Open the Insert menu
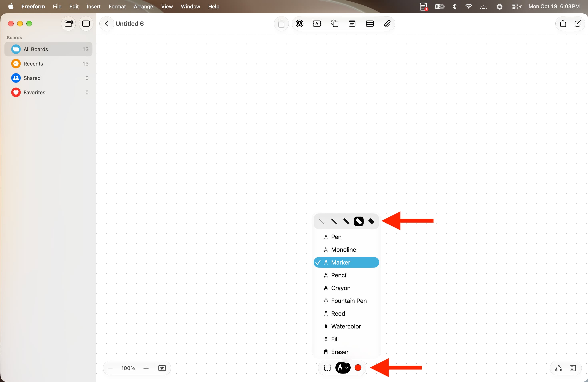 94,7
